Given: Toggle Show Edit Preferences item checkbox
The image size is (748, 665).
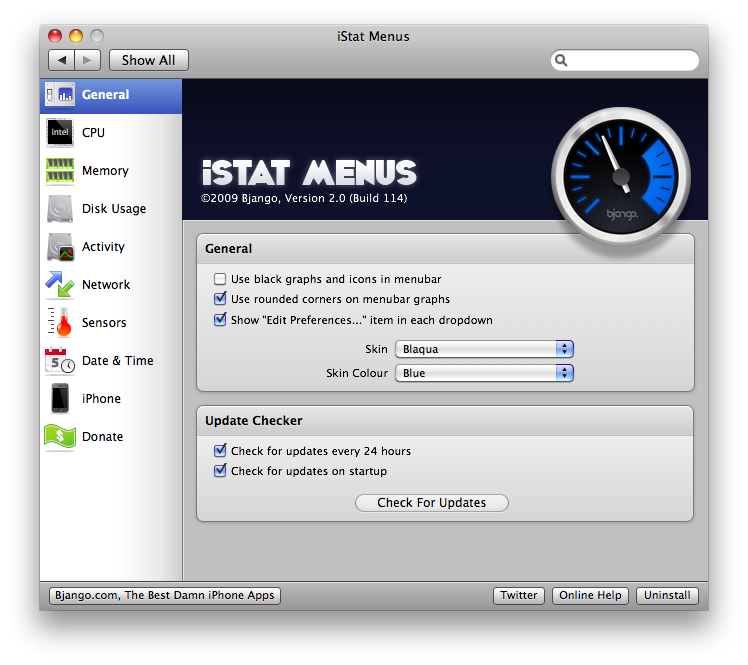Looking at the screenshot, I should coord(220,319).
